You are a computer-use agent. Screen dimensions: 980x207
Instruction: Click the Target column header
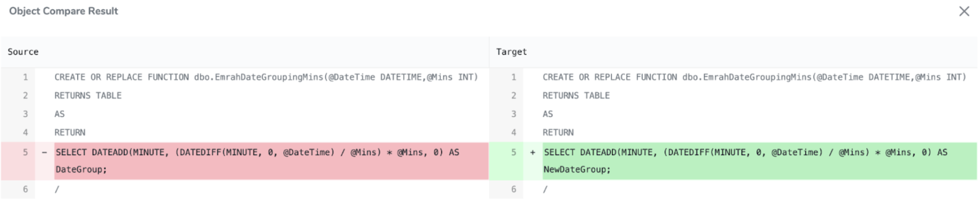tap(511, 52)
